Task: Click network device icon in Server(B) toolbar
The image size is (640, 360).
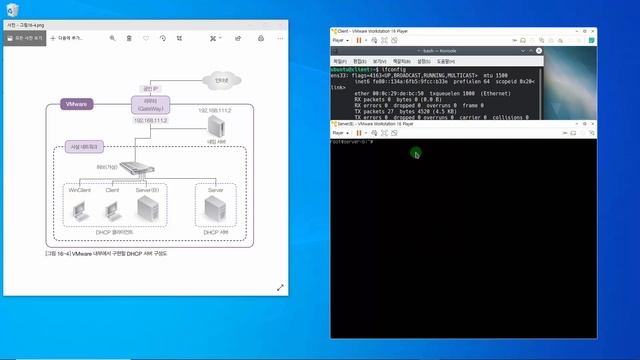Action: [x=591, y=133]
